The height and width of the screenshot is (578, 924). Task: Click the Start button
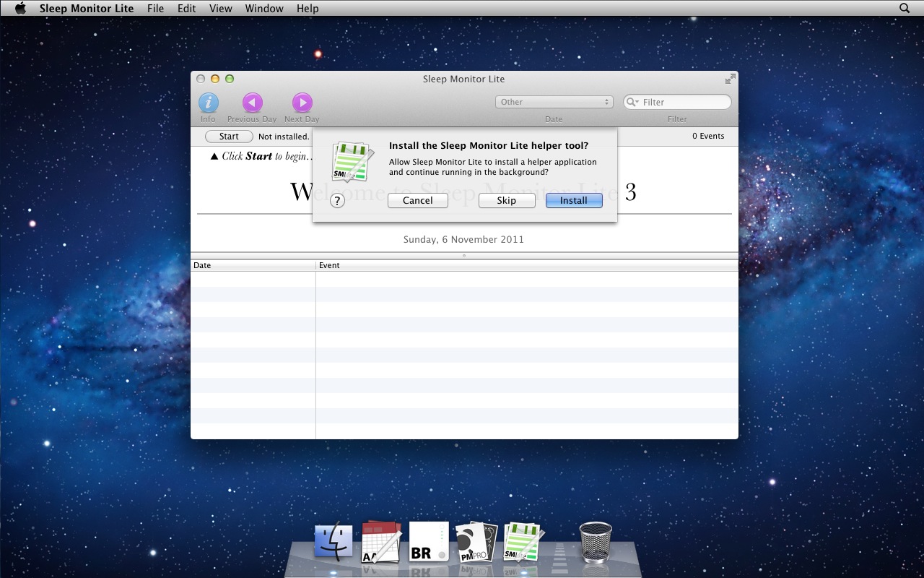pyautogui.click(x=229, y=137)
